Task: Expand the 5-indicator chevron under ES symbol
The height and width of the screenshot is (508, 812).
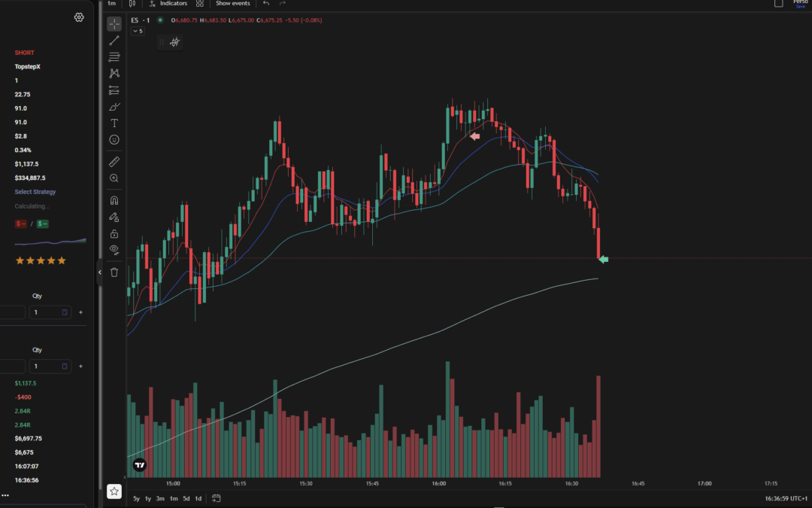Action: 137,31
